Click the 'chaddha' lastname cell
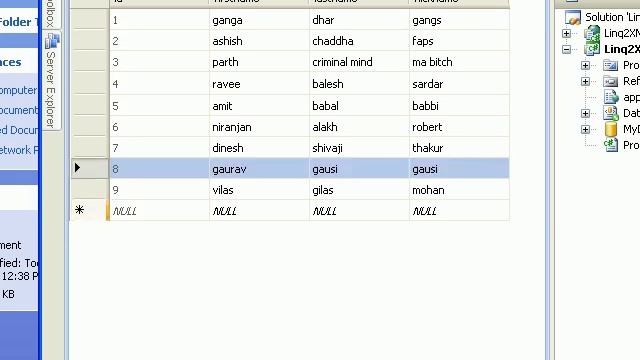The image size is (640, 360). tap(359, 41)
